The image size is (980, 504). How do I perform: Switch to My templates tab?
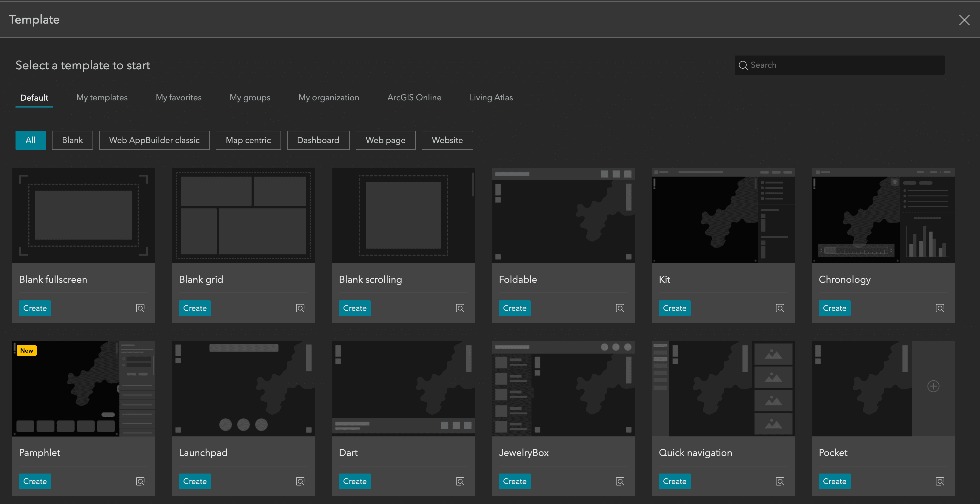101,98
